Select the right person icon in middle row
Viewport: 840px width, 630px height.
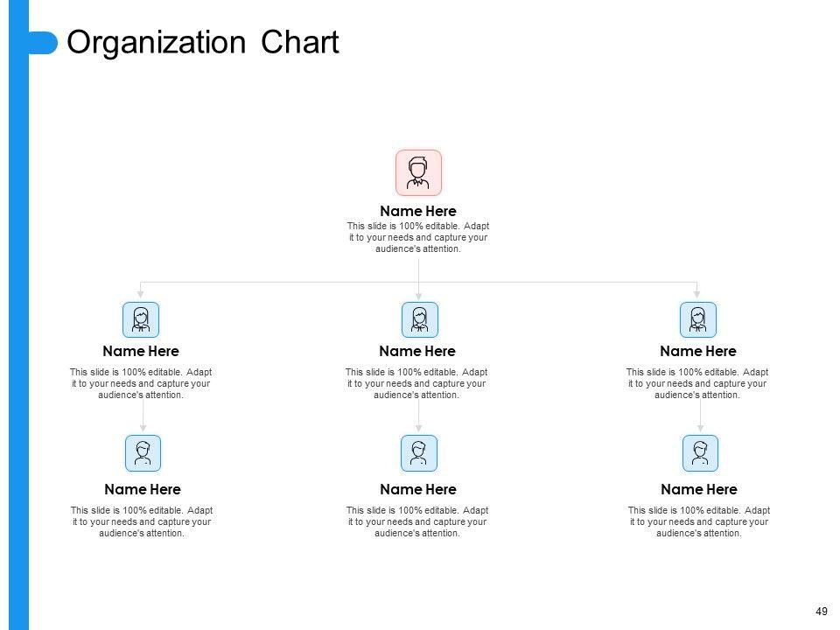(x=697, y=319)
